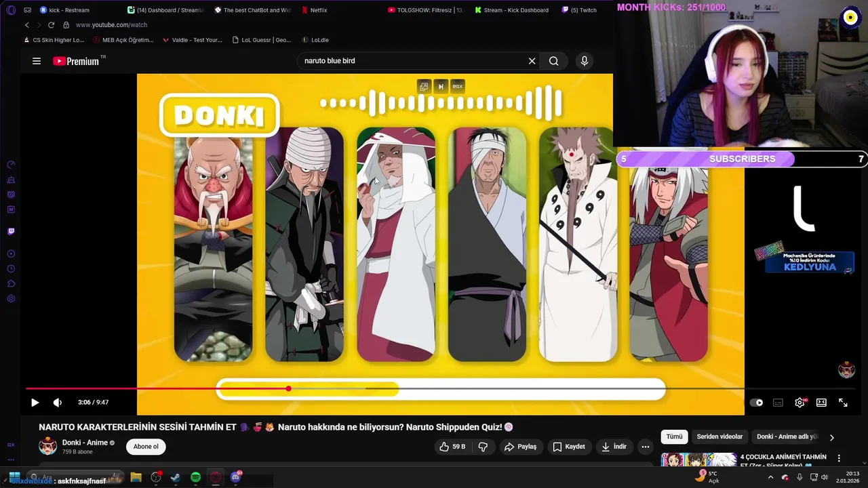Switch to the Dashboard / Streamlabs tab
The height and width of the screenshot is (488, 868).
pos(165,10)
